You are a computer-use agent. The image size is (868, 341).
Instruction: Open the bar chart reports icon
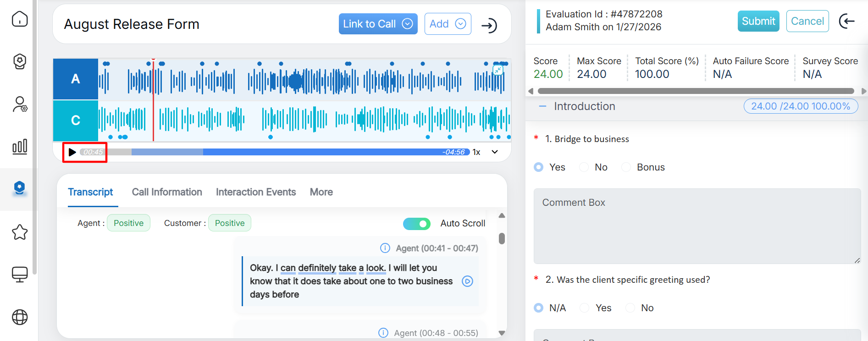[20, 147]
